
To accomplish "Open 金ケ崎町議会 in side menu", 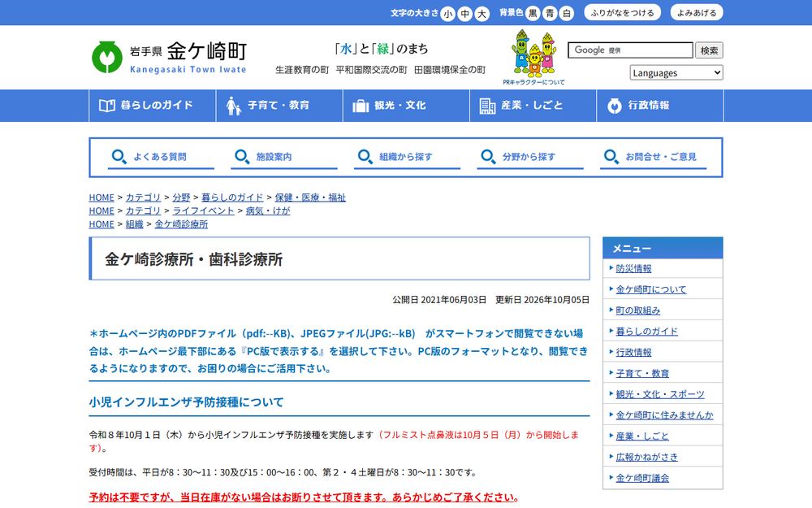I will 642,478.
